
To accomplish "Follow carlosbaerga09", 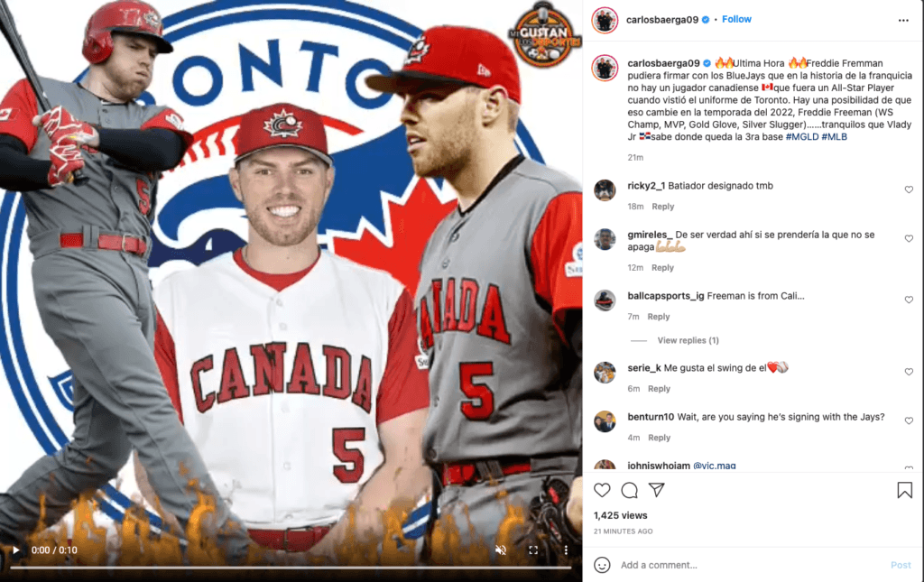I will tap(736, 20).
